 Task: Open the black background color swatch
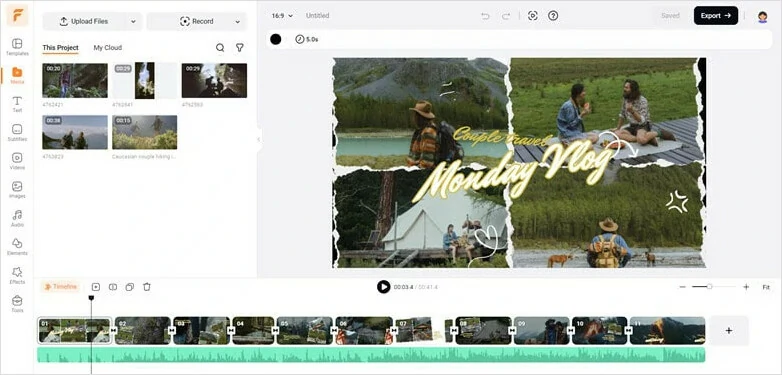pyautogui.click(x=276, y=39)
